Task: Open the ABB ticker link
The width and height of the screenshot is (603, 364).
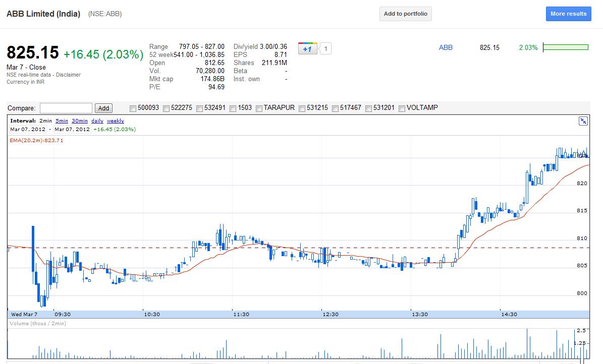Action: coord(446,48)
